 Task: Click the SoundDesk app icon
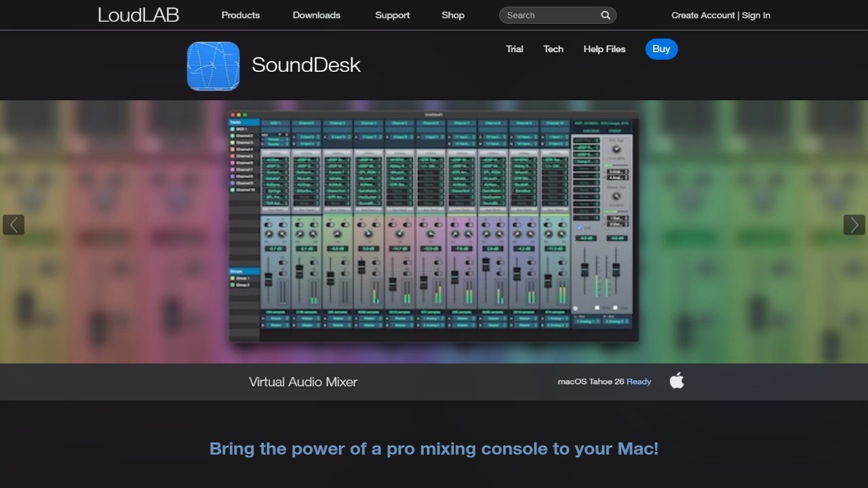point(214,66)
